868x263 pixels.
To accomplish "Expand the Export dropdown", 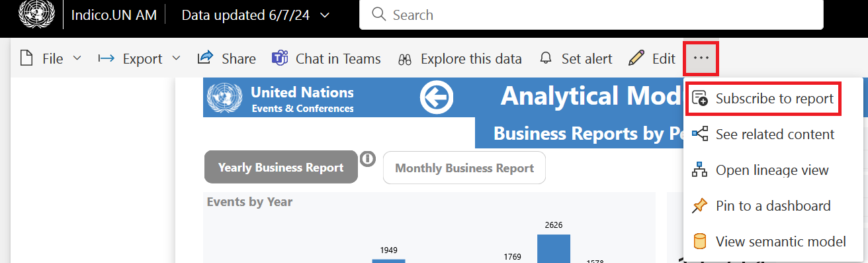I will click(x=139, y=58).
